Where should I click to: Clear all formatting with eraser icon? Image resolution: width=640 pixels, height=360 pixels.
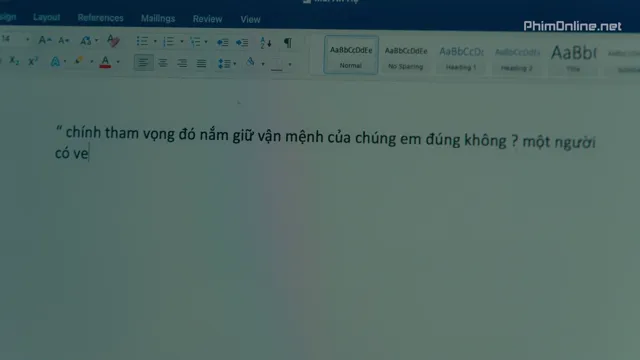pyautogui.click(x=113, y=40)
